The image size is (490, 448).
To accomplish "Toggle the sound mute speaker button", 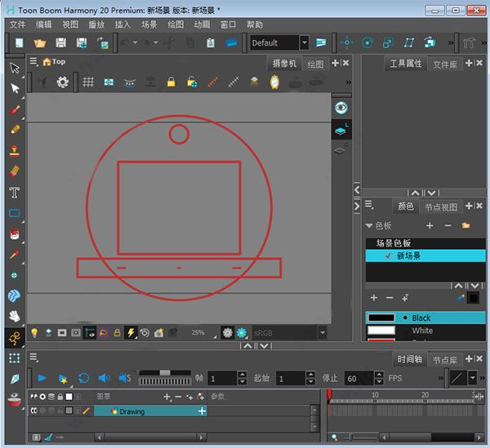I will 104,378.
